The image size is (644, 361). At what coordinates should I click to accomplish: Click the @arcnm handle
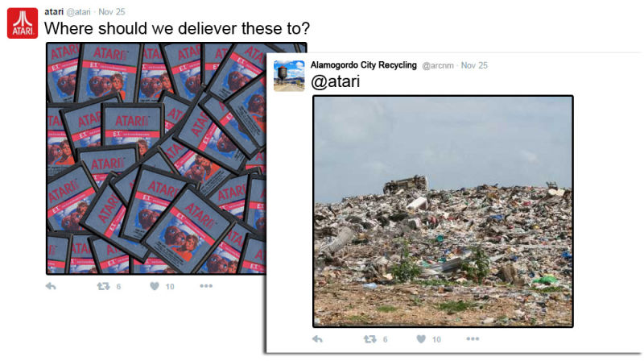point(438,65)
